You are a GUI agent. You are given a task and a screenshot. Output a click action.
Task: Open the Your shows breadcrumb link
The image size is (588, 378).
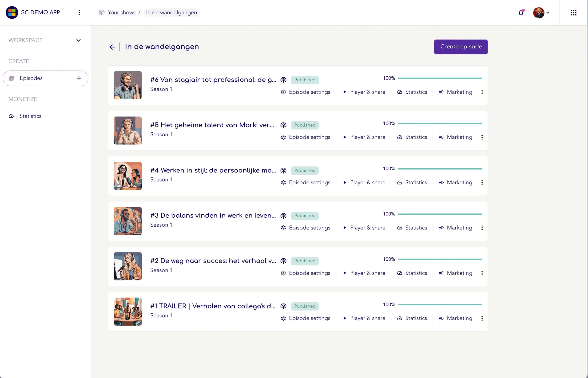coord(122,12)
